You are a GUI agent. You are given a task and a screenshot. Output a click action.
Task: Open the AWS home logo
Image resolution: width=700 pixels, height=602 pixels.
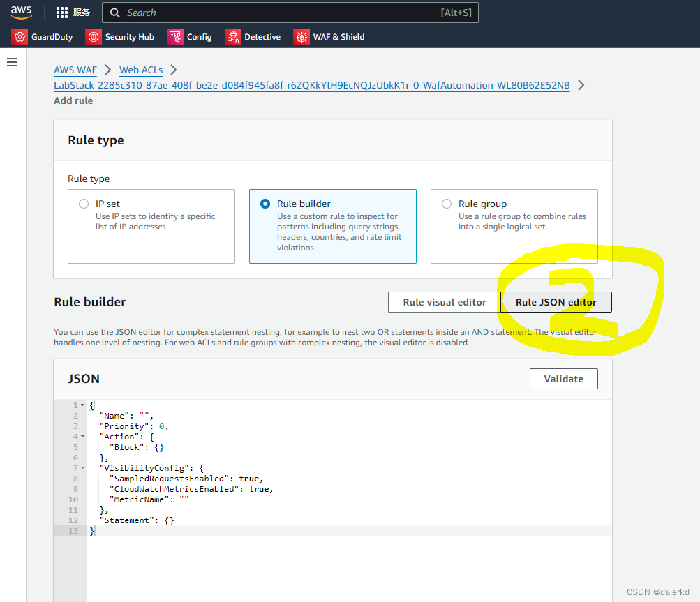coord(21,12)
